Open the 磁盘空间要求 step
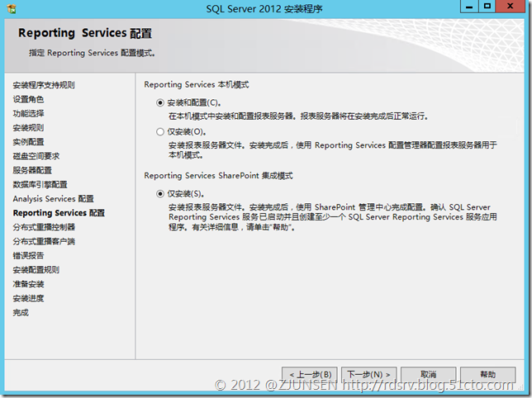 pos(36,156)
